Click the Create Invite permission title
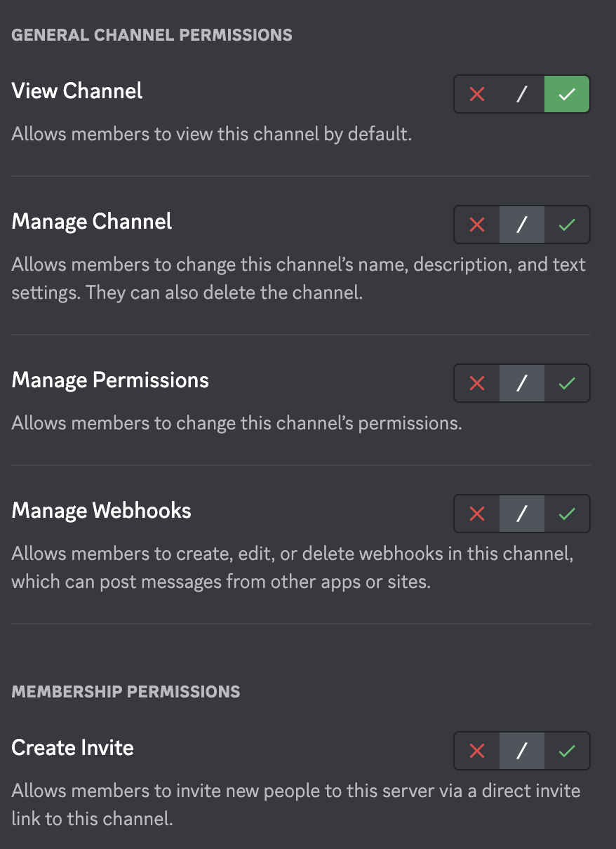 [x=73, y=748]
